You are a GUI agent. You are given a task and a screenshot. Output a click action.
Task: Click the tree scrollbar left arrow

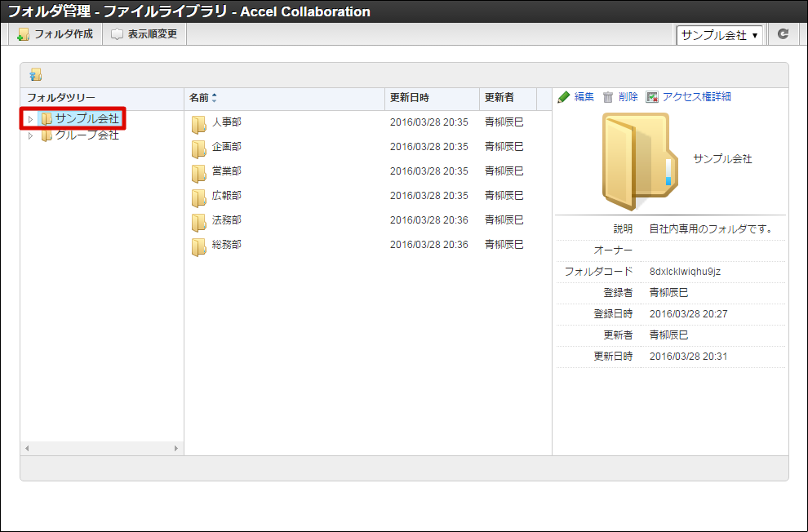tap(27, 449)
